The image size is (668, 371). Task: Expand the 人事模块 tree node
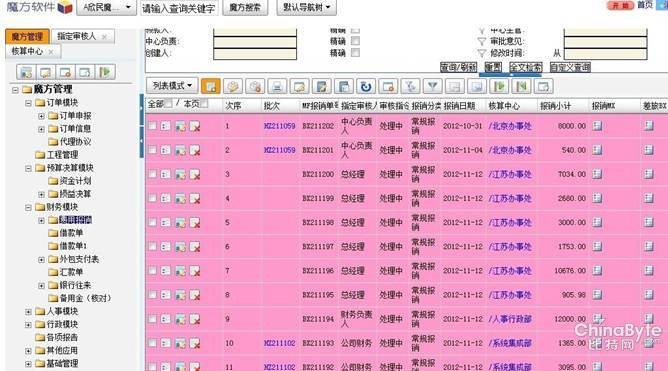point(28,312)
